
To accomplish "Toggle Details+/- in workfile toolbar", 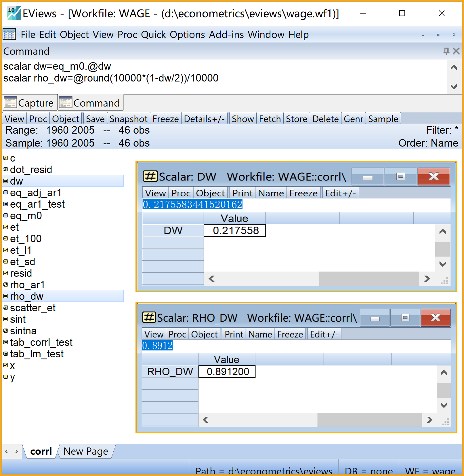I will point(204,119).
